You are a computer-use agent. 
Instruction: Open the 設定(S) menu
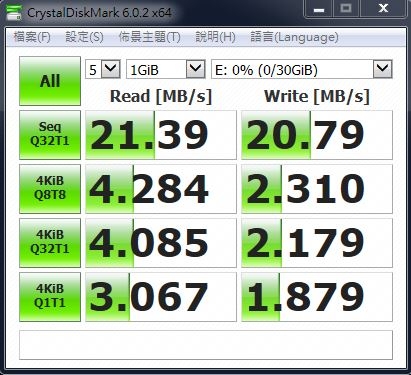pyautogui.click(x=84, y=37)
